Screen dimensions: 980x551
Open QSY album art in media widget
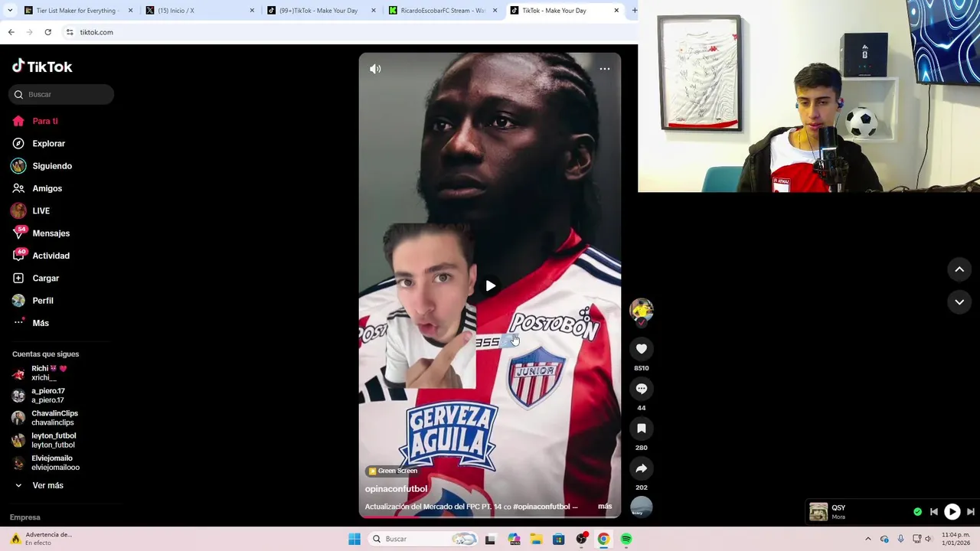point(818,512)
